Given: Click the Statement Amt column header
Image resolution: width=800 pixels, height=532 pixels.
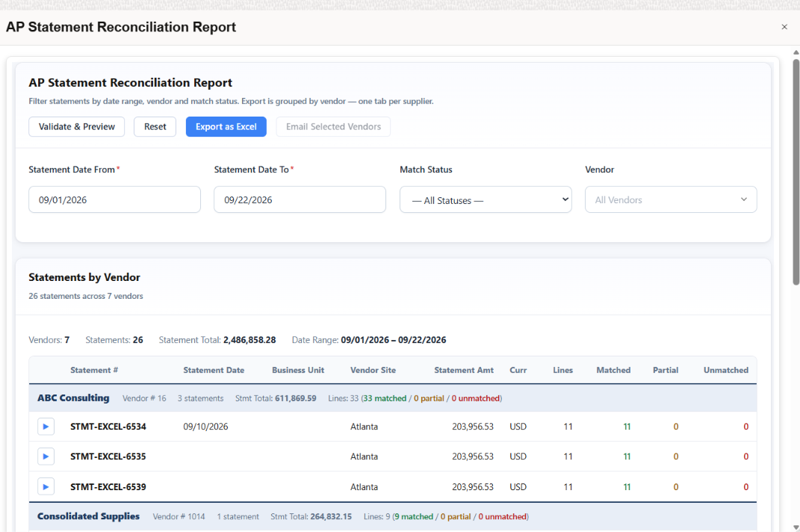Looking at the screenshot, I should point(464,370).
